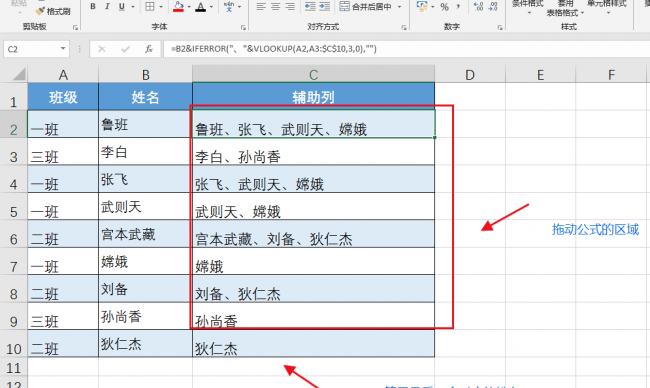This screenshot has height=388, width=650.
Task: Click the Format Painter (格式刷) button
Action: click(53, 11)
